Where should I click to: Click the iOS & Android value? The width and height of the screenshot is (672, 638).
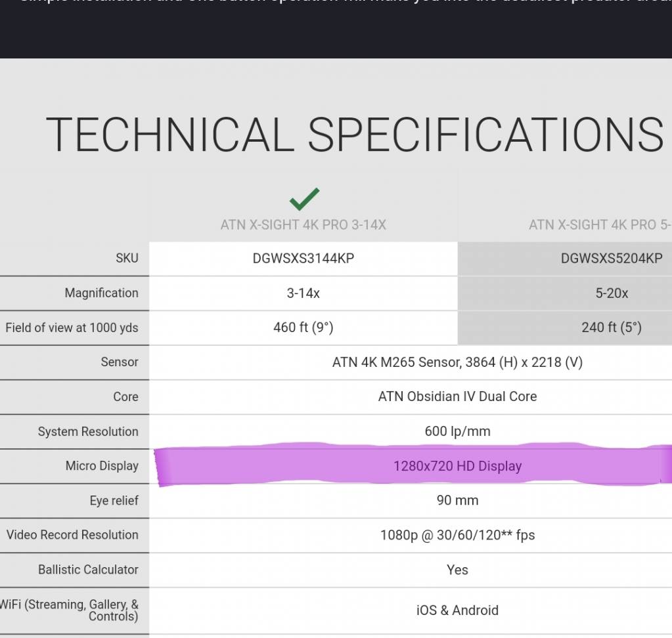[x=457, y=610]
